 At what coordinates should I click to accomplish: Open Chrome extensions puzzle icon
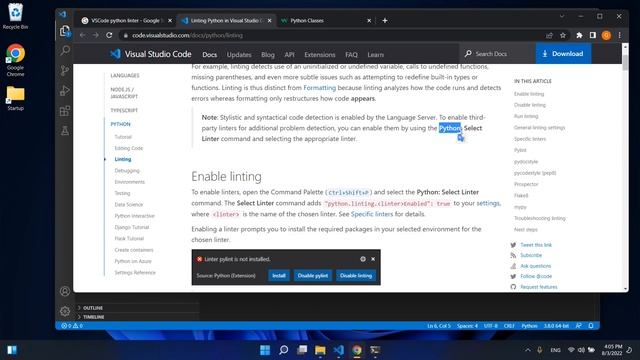pos(579,36)
